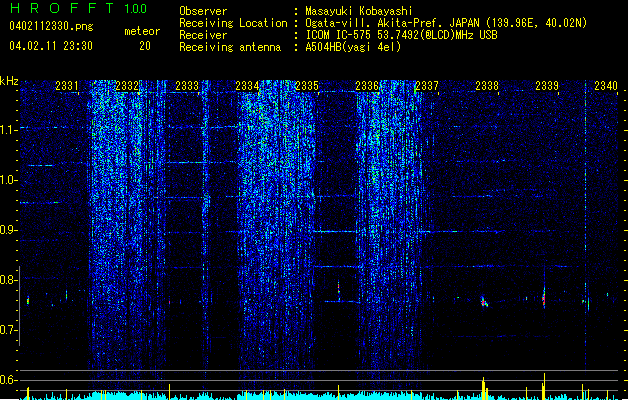Click the Receiving antenna label
The width and height of the screenshot is (629, 400).
click(230, 47)
